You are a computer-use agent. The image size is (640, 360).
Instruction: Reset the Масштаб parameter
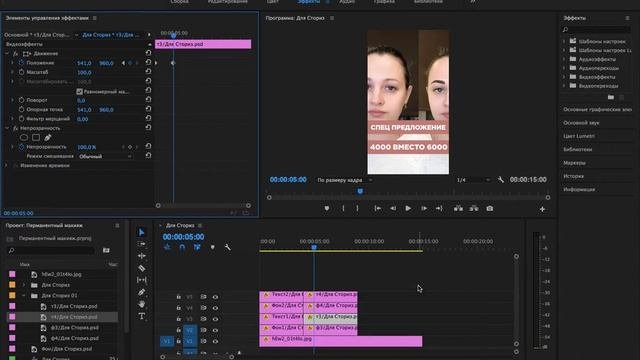pyautogui.click(x=148, y=72)
